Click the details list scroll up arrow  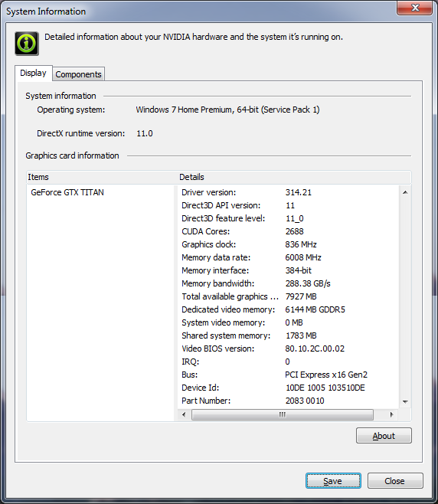click(405, 192)
